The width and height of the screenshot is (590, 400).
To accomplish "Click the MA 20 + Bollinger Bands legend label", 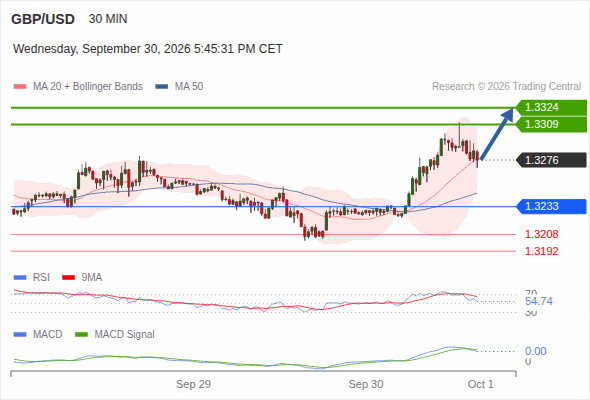I will click(x=88, y=87).
